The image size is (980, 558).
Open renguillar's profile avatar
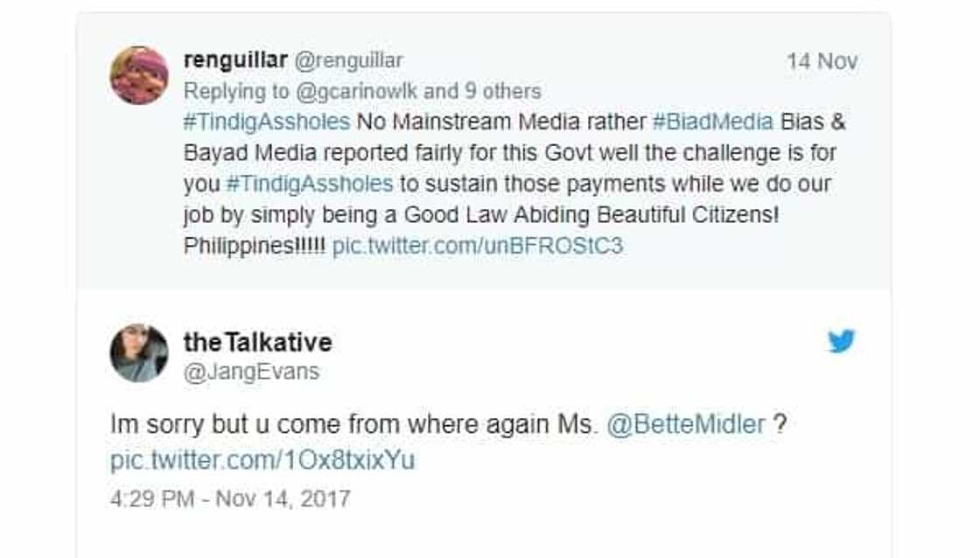139,75
